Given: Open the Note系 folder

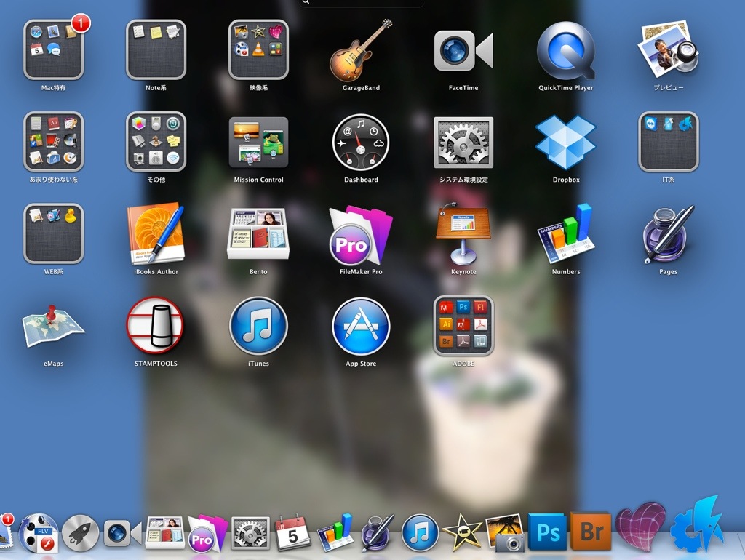Looking at the screenshot, I should point(156,49).
